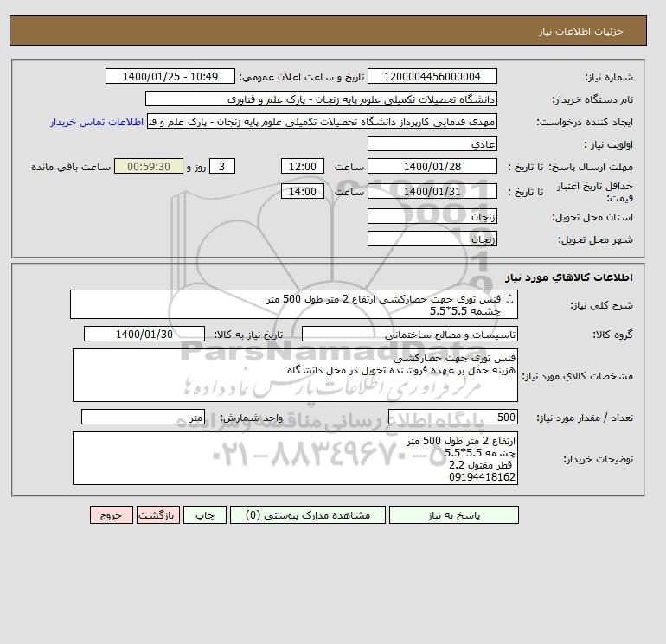Click the label 'توضیحات خریدار:'
Viewport: 666px width, 644px height.
coord(598,459)
